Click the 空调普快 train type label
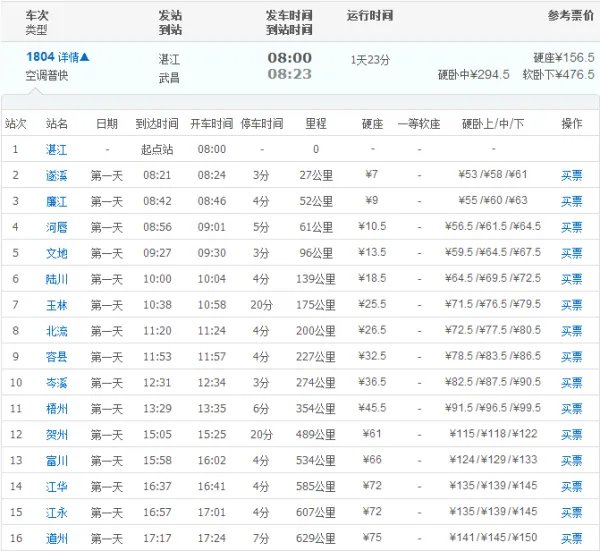The height and width of the screenshot is (551, 600). coord(47,75)
